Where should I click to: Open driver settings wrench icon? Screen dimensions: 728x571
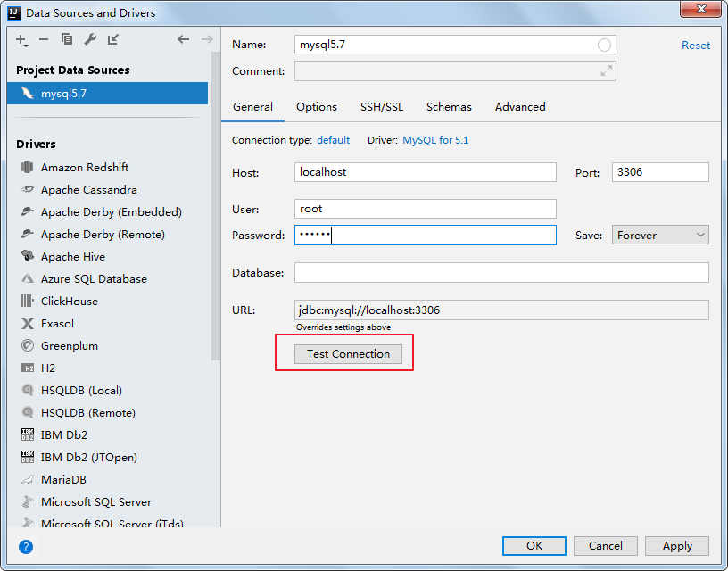pos(90,39)
